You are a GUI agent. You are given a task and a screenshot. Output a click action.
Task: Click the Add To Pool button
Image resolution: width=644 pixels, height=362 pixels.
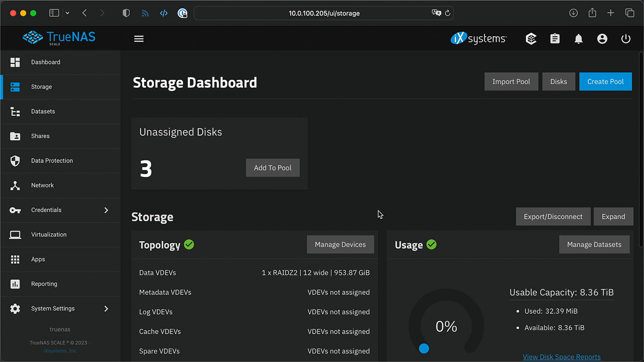coord(273,168)
